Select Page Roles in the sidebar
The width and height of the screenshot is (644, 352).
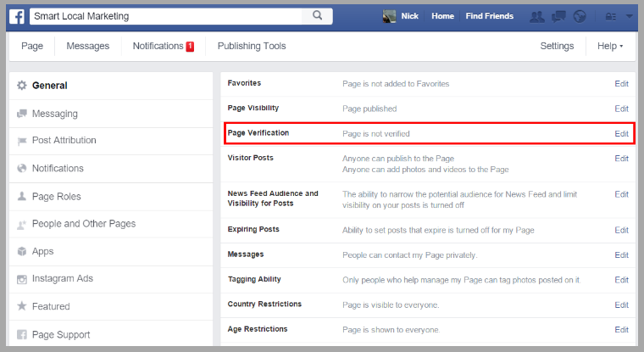tap(56, 196)
